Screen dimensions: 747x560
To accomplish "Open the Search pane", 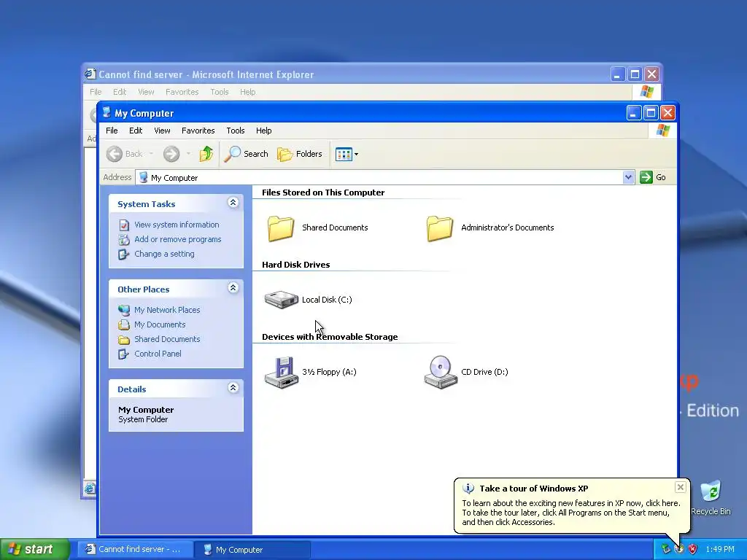I will 247,154.
